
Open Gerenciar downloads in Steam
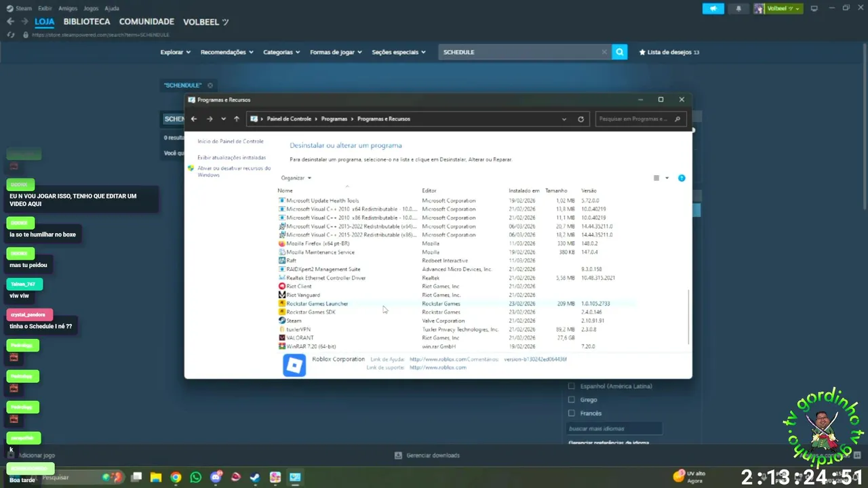tap(427, 455)
